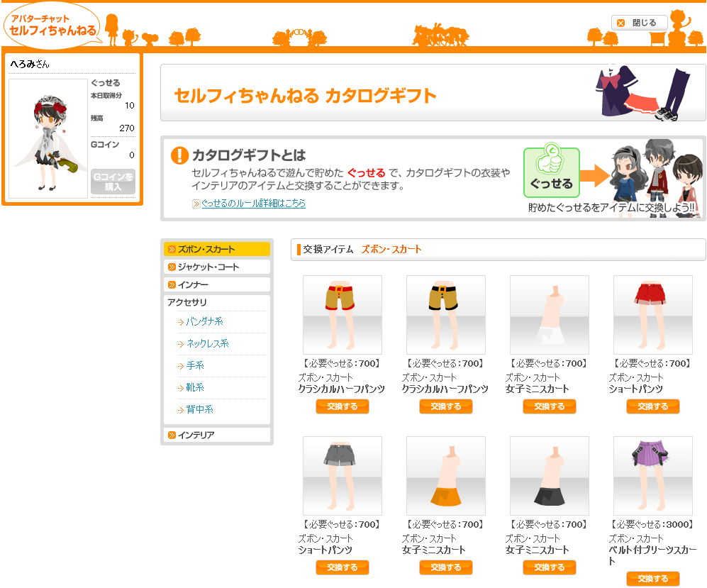This screenshot has width=707, height=588.
Task: Open the 靴系 accessory category
Action: [195, 387]
